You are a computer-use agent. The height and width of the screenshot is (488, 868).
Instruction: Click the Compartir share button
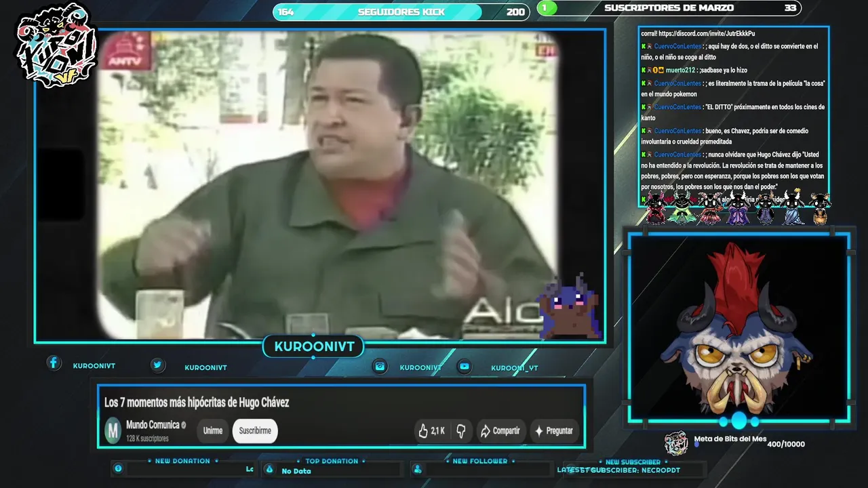click(x=500, y=430)
